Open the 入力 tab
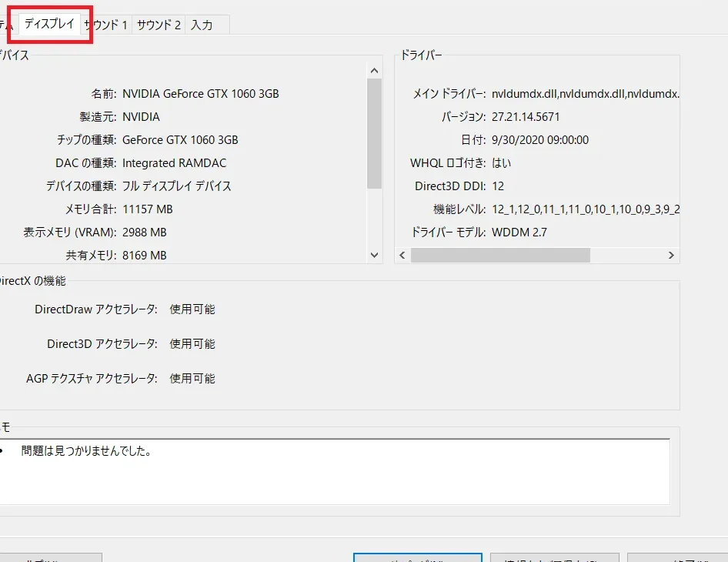 click(x=203, y=24)
